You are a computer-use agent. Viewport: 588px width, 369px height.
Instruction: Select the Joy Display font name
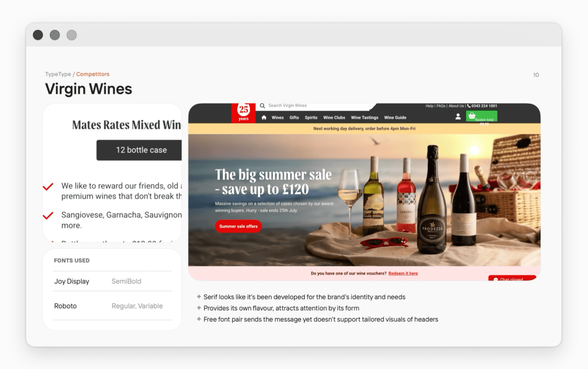71,281
